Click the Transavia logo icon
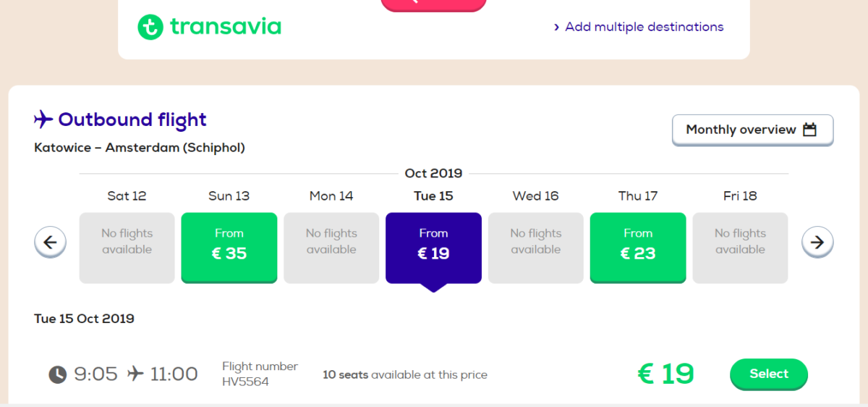The image size is (868, 407). pos(150,27)
